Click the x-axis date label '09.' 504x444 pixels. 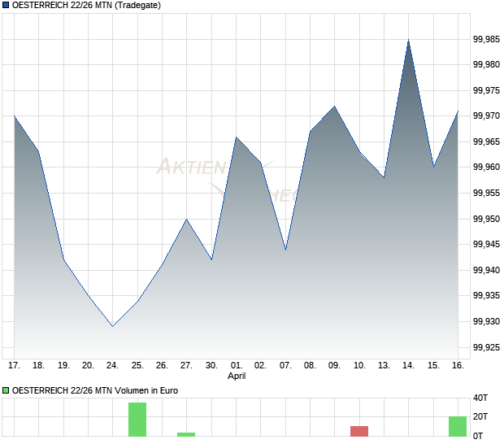334,366
